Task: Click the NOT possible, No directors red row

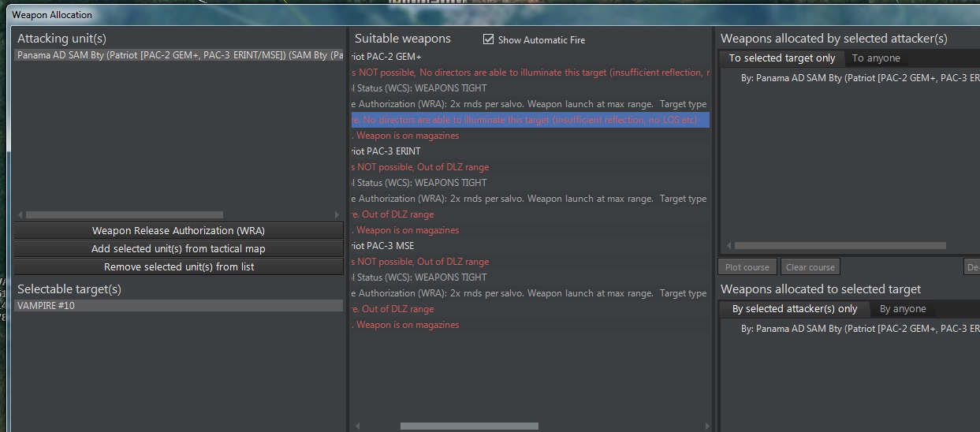Action: [x=530, y=73]
